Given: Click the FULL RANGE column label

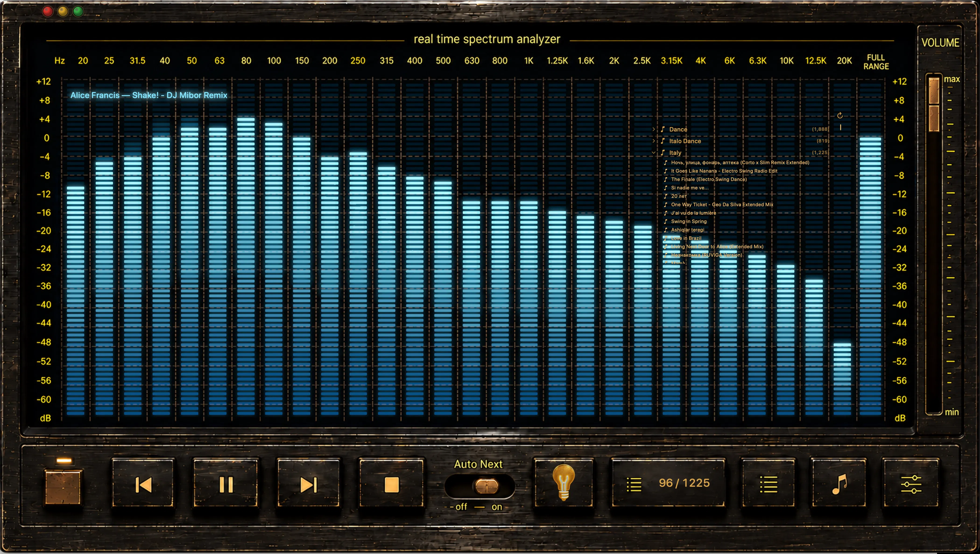Looking at the screenshot, I should 876,62.
